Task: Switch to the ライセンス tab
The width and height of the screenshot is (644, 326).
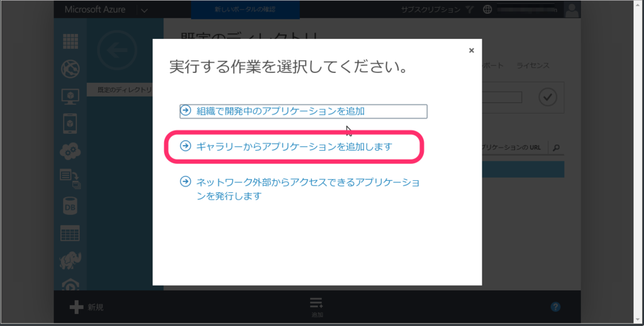Action: tap(533, 65)
